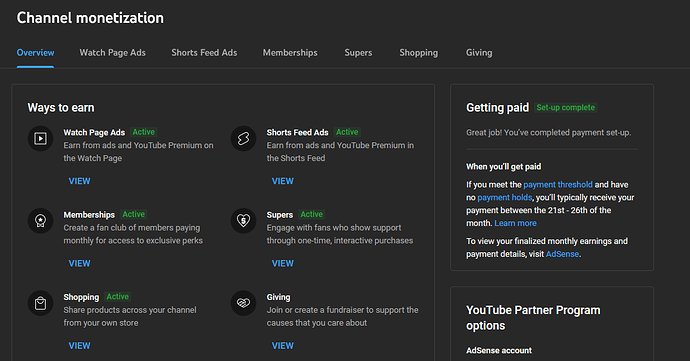Click the Ways to earn heading
Screen dimensions: 690x361
click(61, 108)
